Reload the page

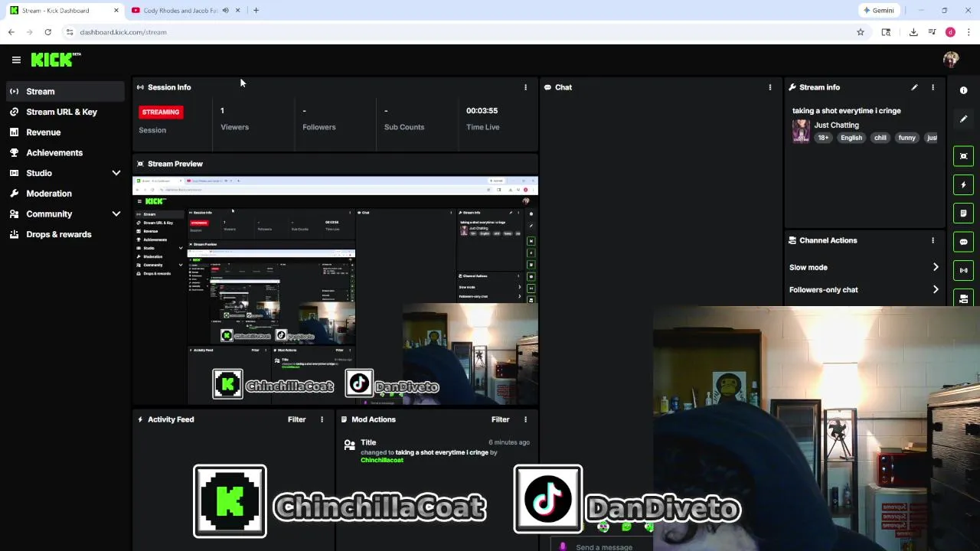pyautogui.click(x=47, y=32)
